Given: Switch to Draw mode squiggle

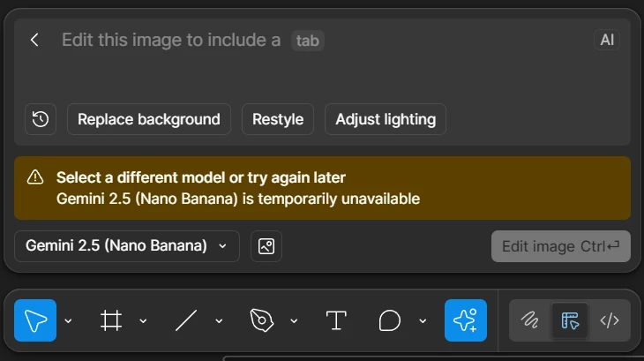Looking at the screenshot, I should click(x=530, y=320).
